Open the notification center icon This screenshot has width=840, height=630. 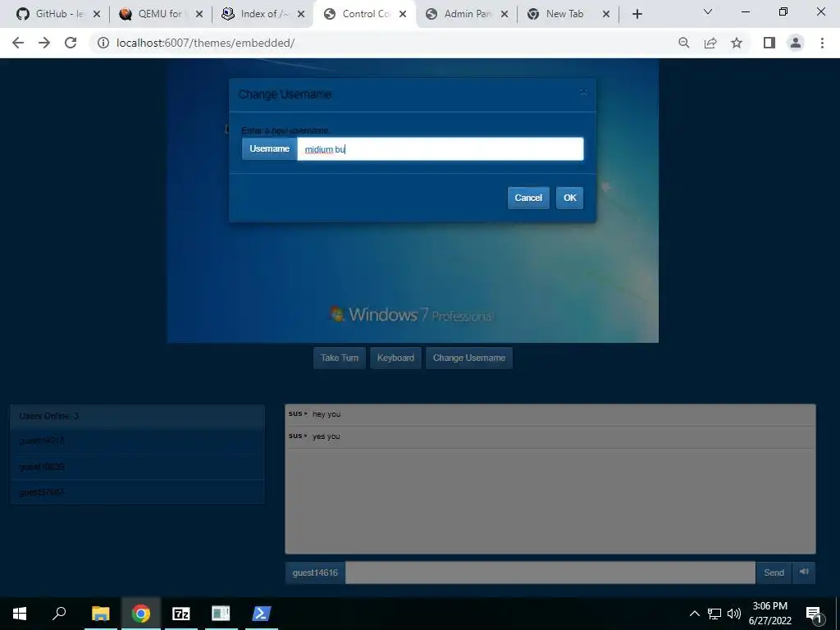[813, 614]
